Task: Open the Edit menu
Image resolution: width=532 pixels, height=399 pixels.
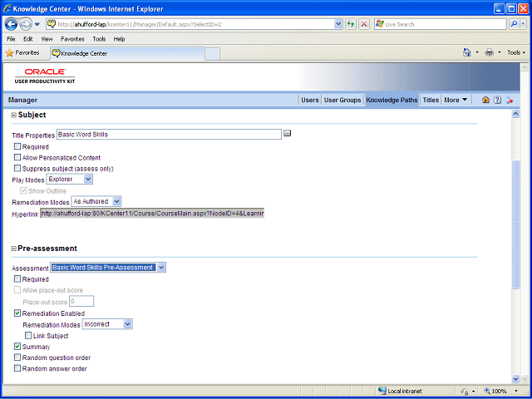Action: 27,39
